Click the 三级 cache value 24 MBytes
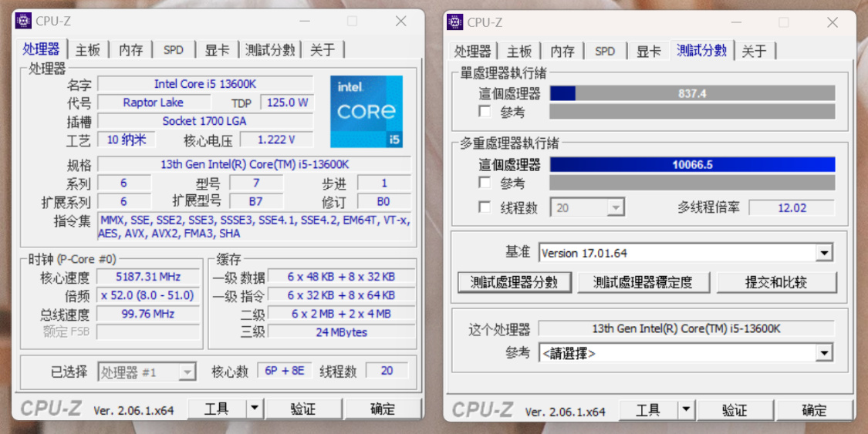The height and width of the screenshot is (434, 868). point(341,332)
